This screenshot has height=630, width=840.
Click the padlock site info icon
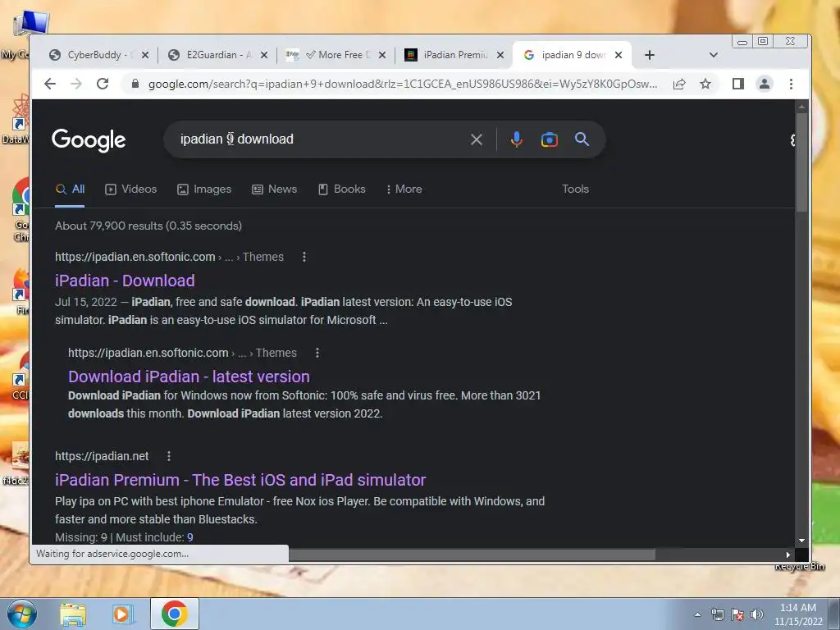[x=135, y=84]
